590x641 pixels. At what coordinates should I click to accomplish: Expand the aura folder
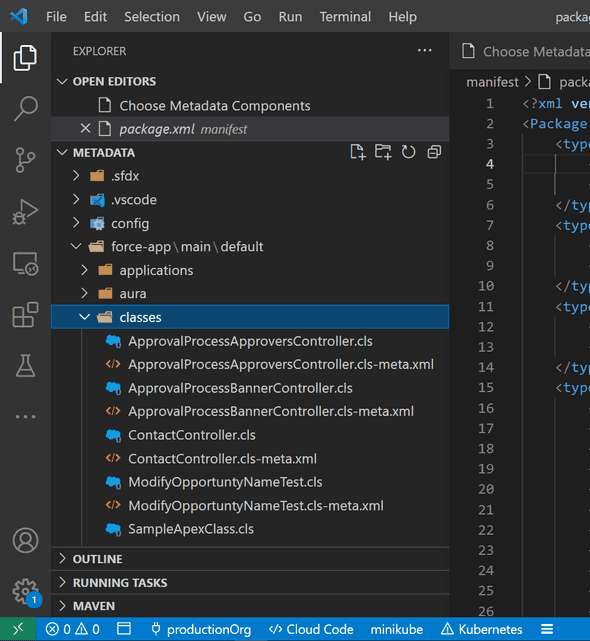[x=84, y=293]
